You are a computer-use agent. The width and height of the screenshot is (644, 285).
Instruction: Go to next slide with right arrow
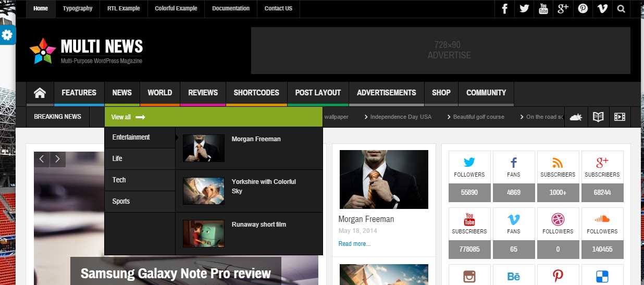(58, 159)
